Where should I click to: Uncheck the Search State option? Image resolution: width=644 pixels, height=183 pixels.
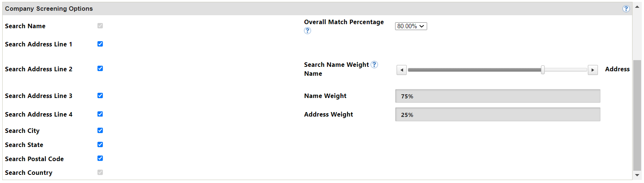(100, 144)
